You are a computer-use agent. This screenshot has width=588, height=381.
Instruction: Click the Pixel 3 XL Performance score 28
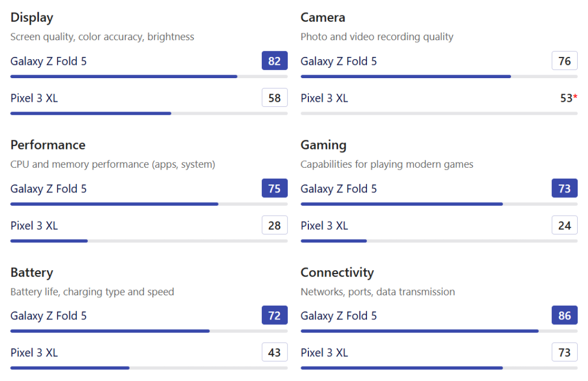[274, 225]
